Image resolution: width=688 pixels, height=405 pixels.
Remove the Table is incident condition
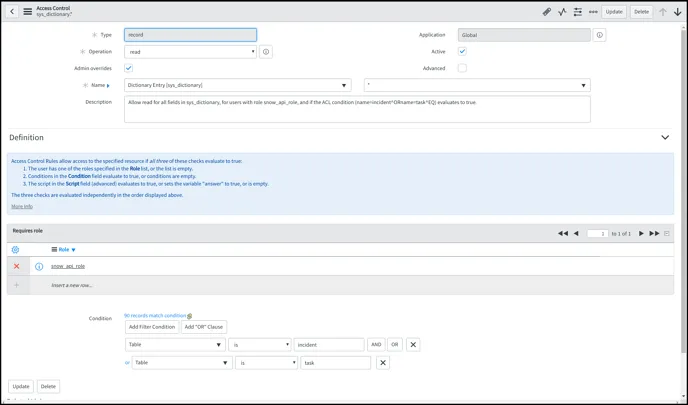tap(413, 345)
